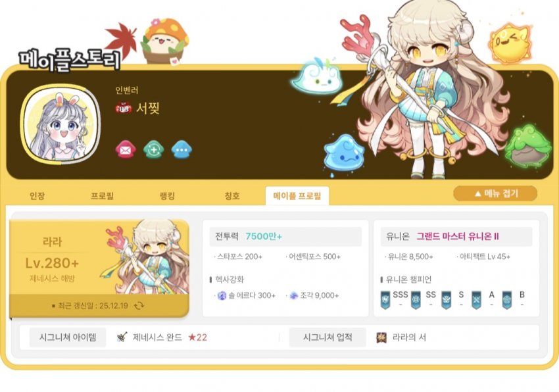559x392 pixels.
Task: Click the 라라 character card image
Action: pos(146,257)
